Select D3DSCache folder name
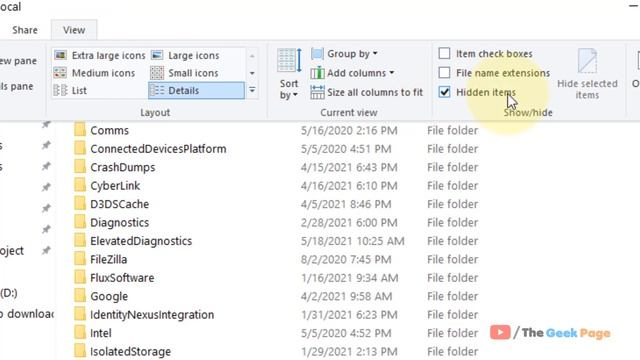This screenshot has height=360, width=640. click(119, 204)
